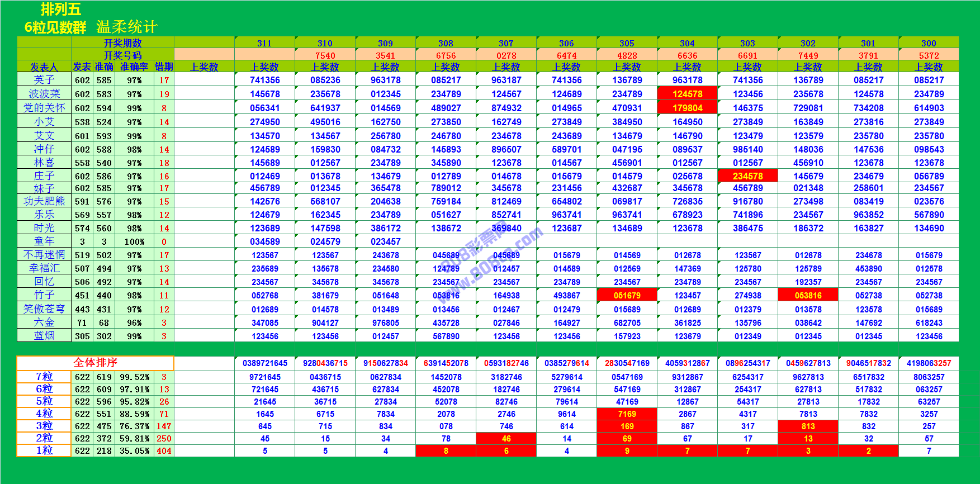Click the 全体排序 header cell
The height and width of the screenshot is (484, 980).
click(x=96, y=363)
